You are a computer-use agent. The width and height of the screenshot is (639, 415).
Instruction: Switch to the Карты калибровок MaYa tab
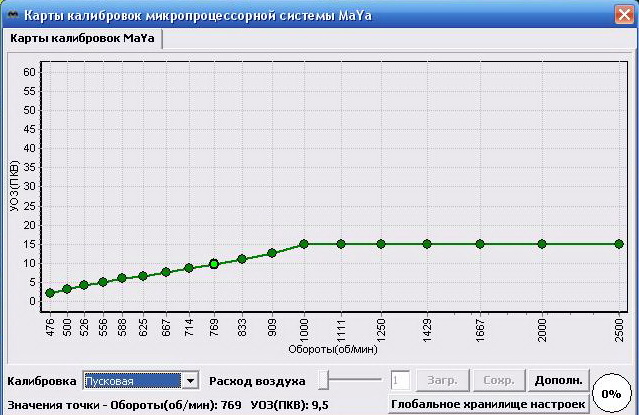point(83,38)
